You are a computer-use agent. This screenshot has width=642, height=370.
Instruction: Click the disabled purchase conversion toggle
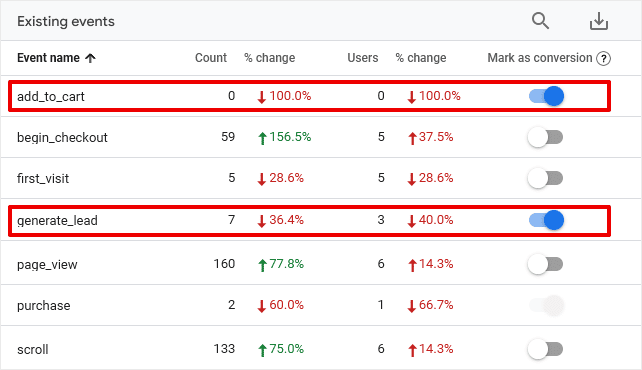pyautogui.click(x=546, y=305)
